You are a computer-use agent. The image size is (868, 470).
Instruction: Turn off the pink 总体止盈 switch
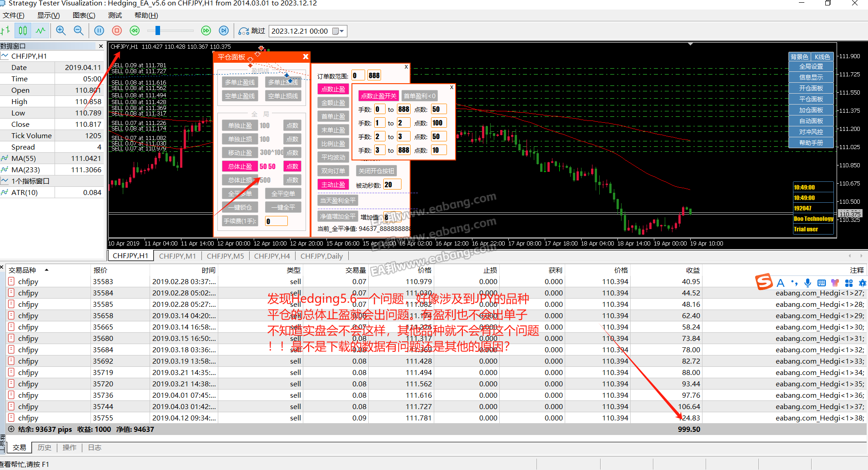click(240, 166)
